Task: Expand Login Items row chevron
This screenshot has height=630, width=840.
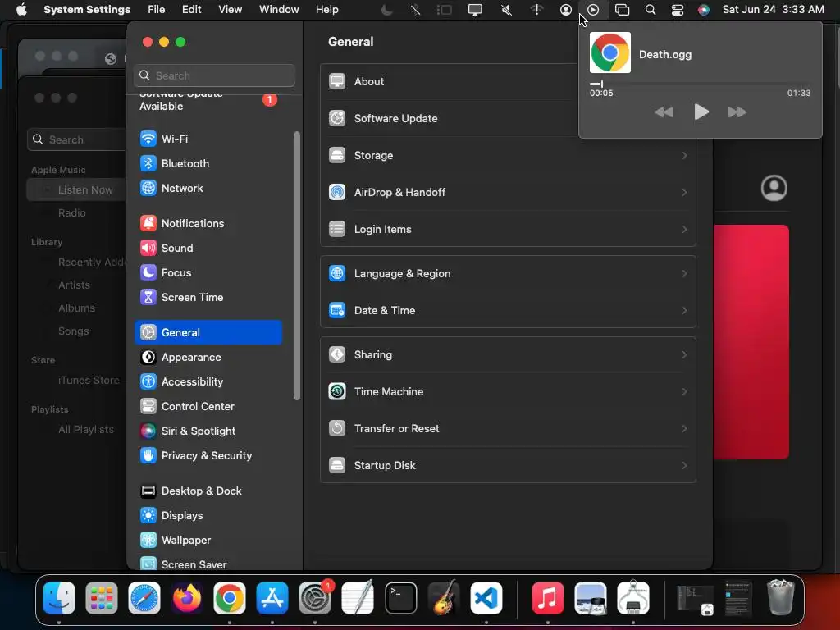Action: 684,230
